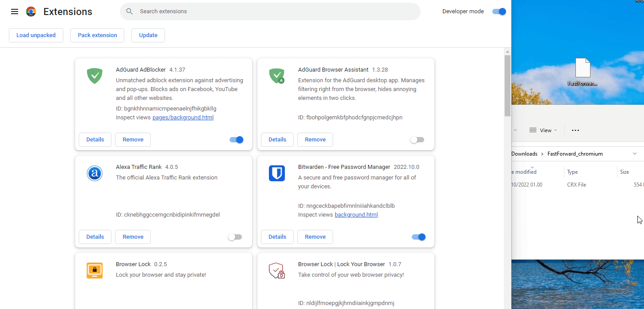Turn off the AdGuard AdBlocker extension
The width and height of the screenshot is (644, 309).
236,139
